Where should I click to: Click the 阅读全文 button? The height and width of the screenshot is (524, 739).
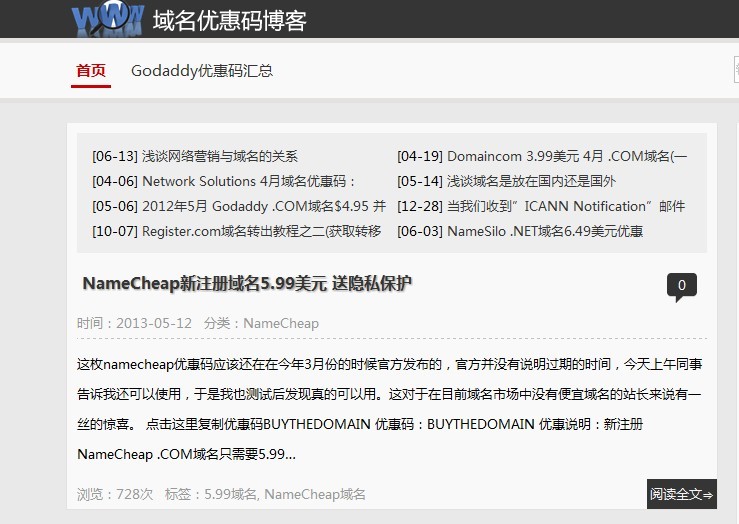[682, 494]
